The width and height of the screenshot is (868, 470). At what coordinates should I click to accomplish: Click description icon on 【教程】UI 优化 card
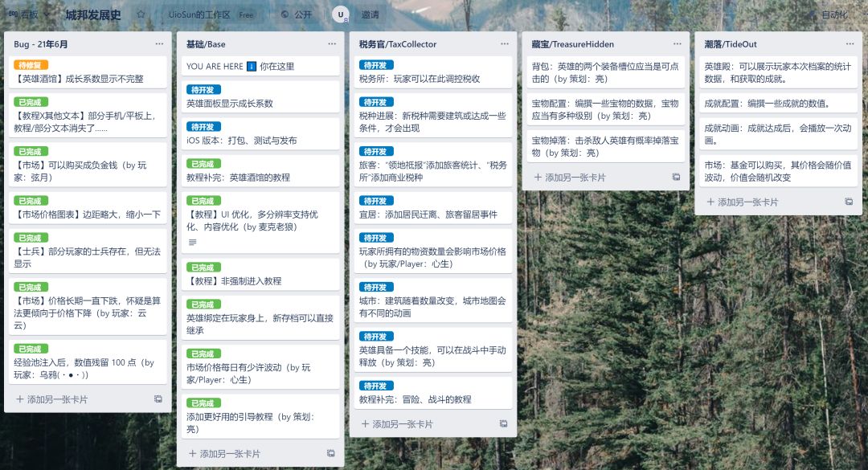point(193,242)
